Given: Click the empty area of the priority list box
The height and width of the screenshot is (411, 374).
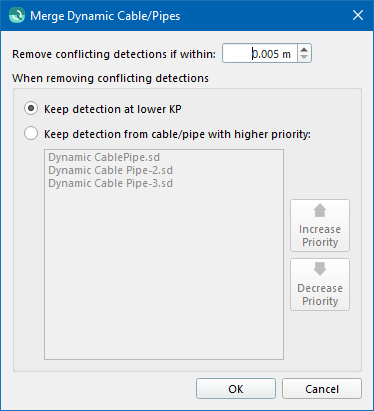Looking at the screenshot, I should pos(164,273).
